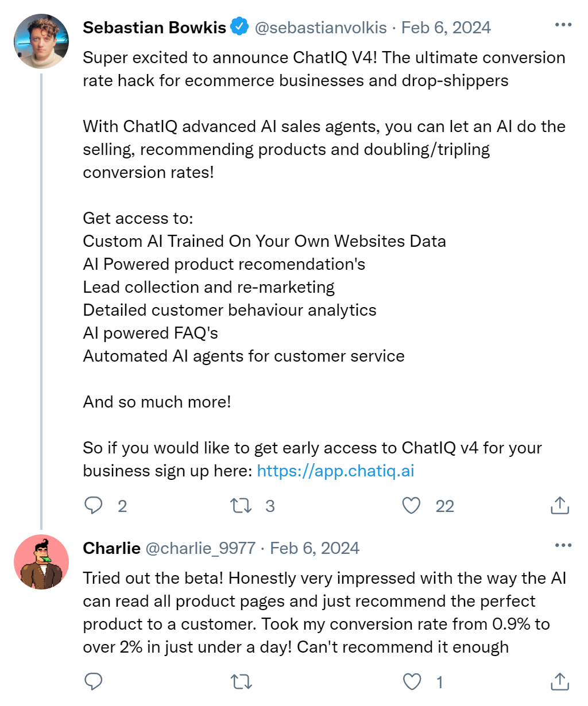Retweet Charlie's beta review reply

click(x=241, y=682)
